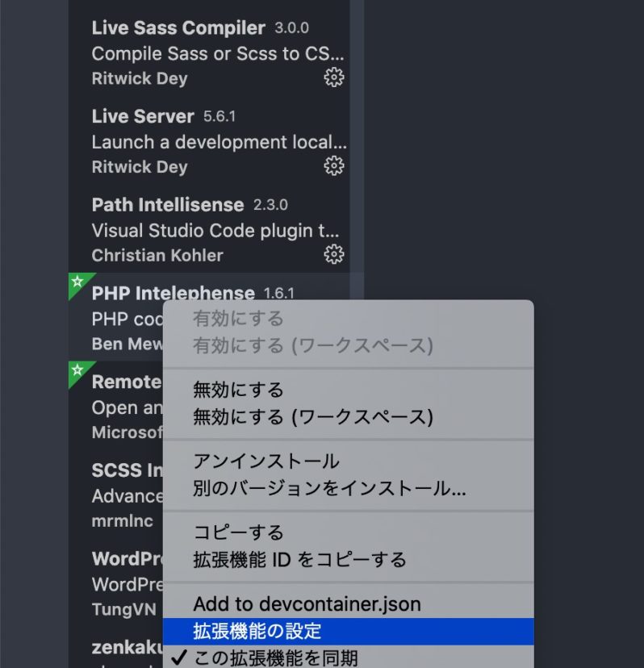
Task: Select Live Server extension entry
Action: 143,116
